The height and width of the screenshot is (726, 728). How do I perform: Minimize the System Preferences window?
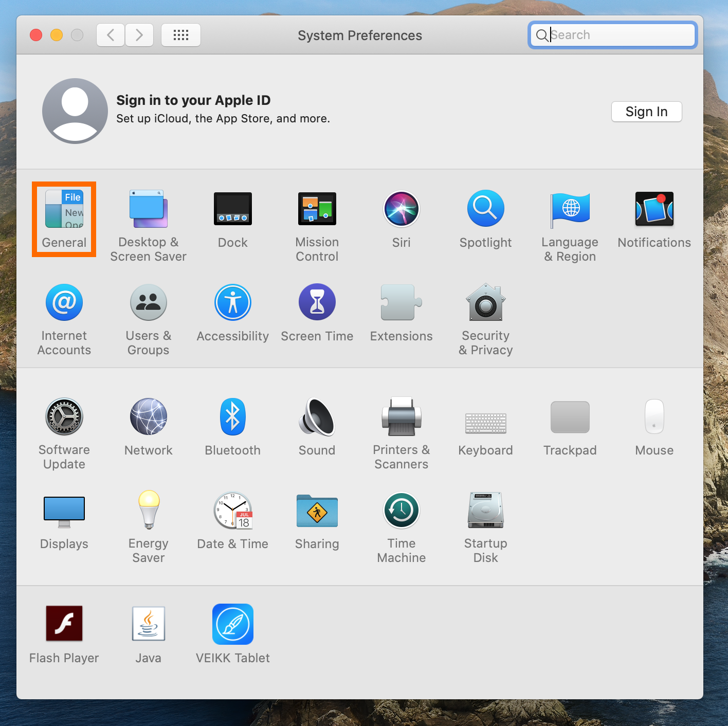pos(57,35)
